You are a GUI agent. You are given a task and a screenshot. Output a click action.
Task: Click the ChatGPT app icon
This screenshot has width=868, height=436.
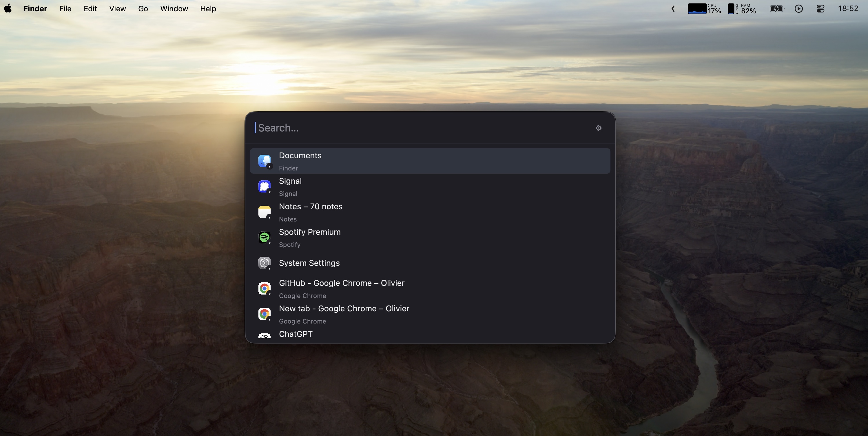pyautogui.click(x=265, y=336)
